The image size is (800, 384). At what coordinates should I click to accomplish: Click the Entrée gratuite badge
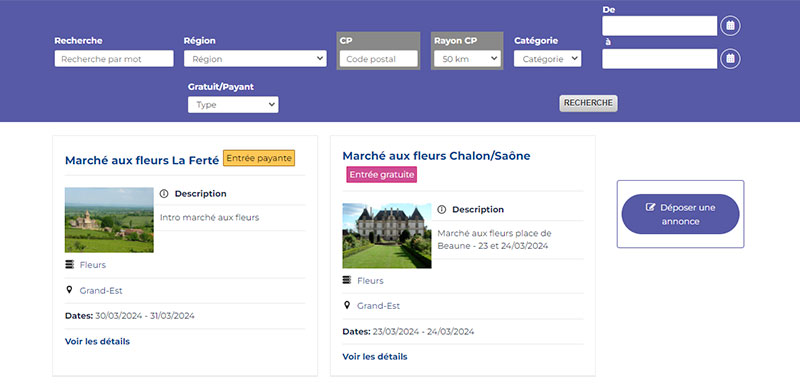click(x=382, y=174)
